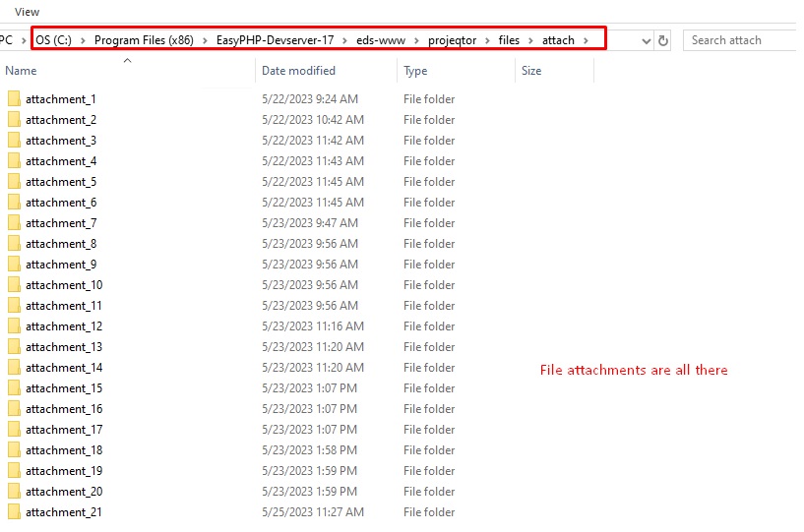
Task: Click the attachment_21 folder name
Action: tap(64, 511)
